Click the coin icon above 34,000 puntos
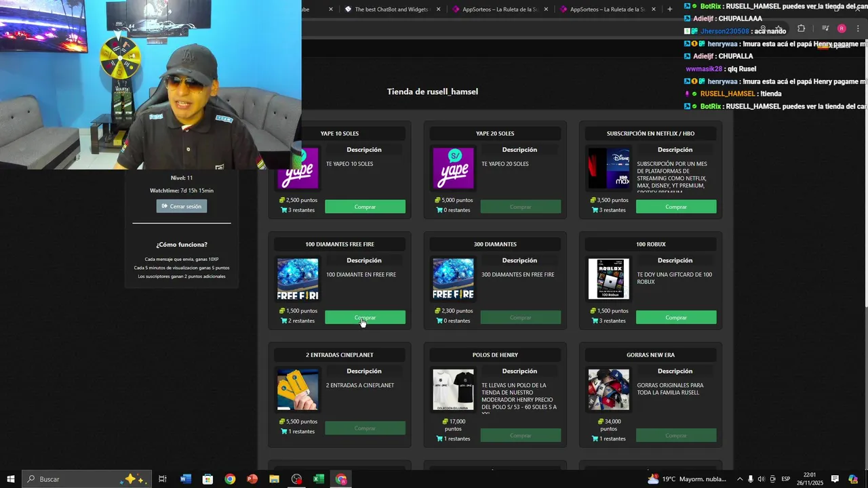The width and height of the screenshot is (868, 488). [x=600, y=422]
